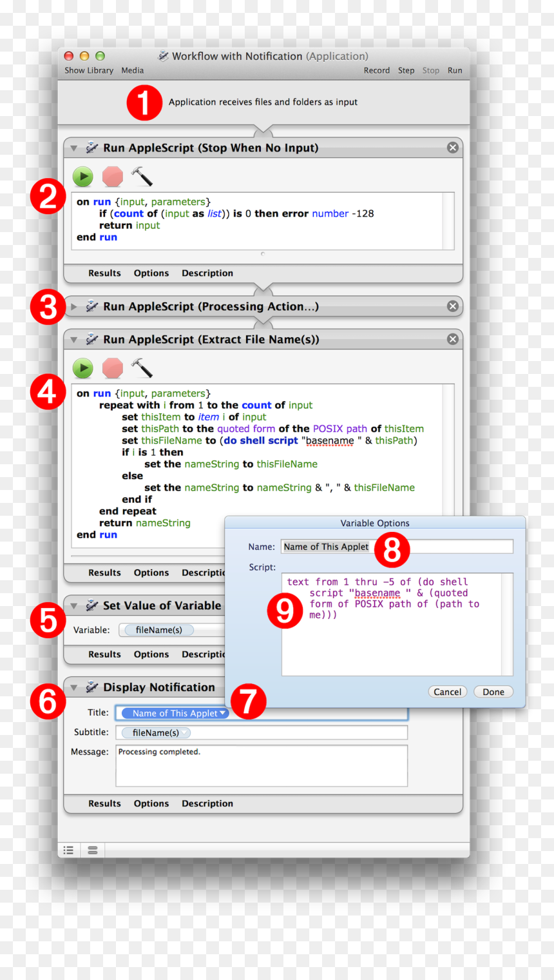Stop the Stop When No Input script
The width and height of the screenshot is (554, 980).
[112, 176]
